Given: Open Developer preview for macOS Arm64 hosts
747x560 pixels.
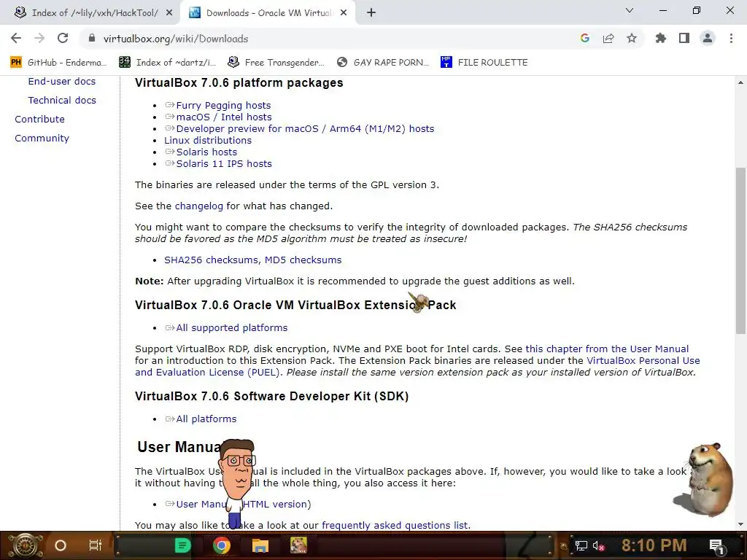Looking at the screenshot, I should pos(305,129).
